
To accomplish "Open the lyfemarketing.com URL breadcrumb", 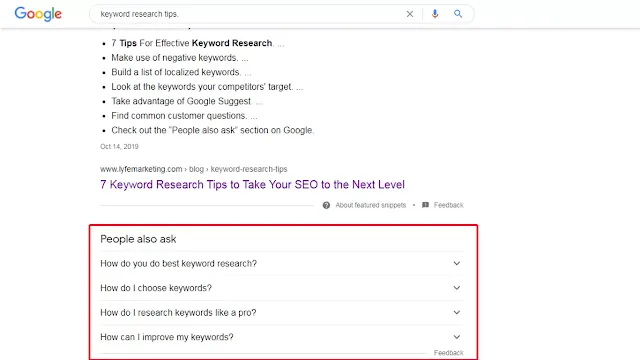I will 193,169.
